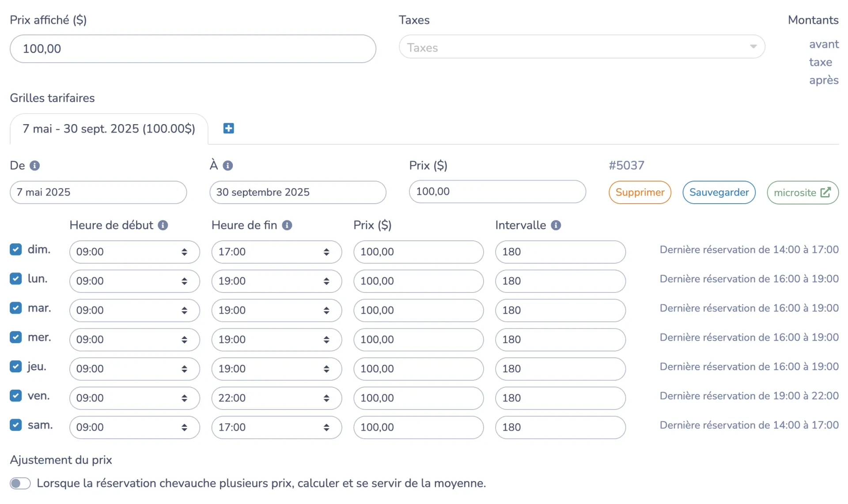Click the À date field 30 septembre 2025
This screenshot has height=504, width=848.
[298, 192]
